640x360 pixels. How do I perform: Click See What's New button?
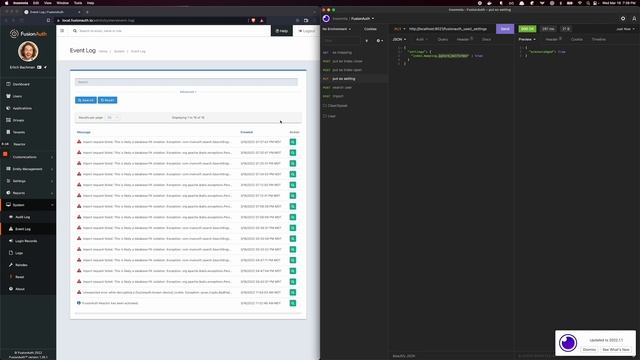click(616, 350)
